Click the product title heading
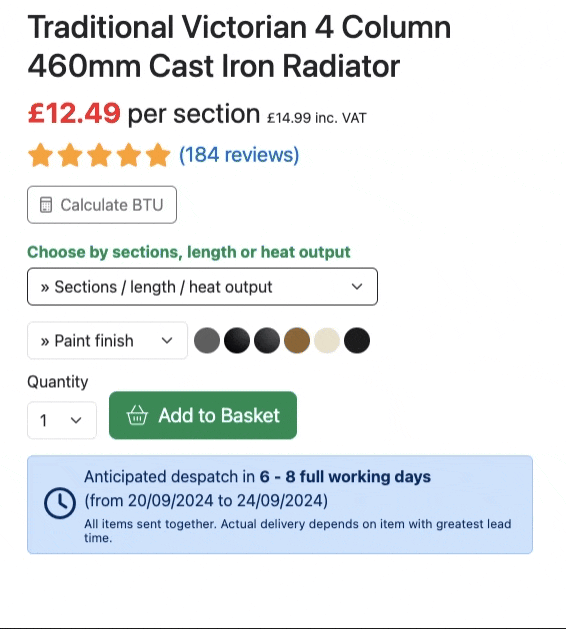Image resolution: width=566 pixels, height=629 pixels. (239, 47)
